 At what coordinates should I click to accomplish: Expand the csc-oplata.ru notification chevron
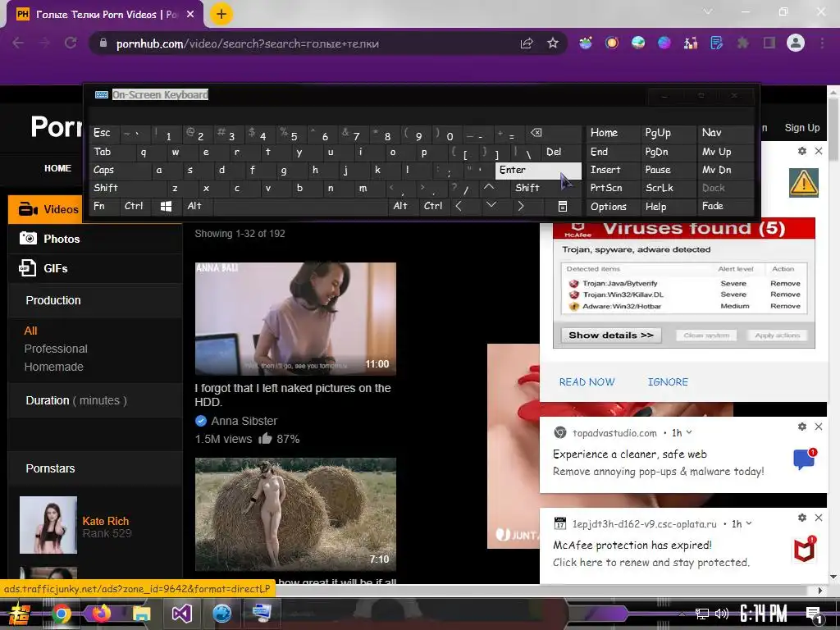[x=749, y=523]
